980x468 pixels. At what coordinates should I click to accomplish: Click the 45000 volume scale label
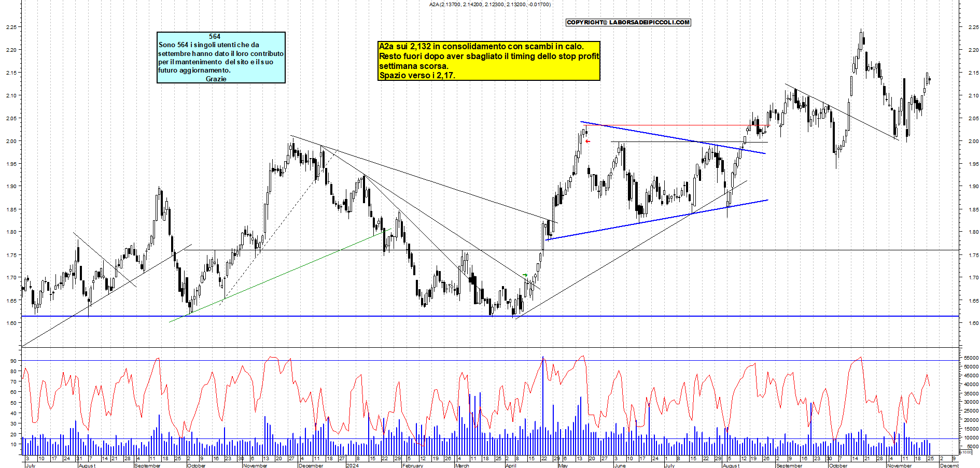tap(971, 375)
